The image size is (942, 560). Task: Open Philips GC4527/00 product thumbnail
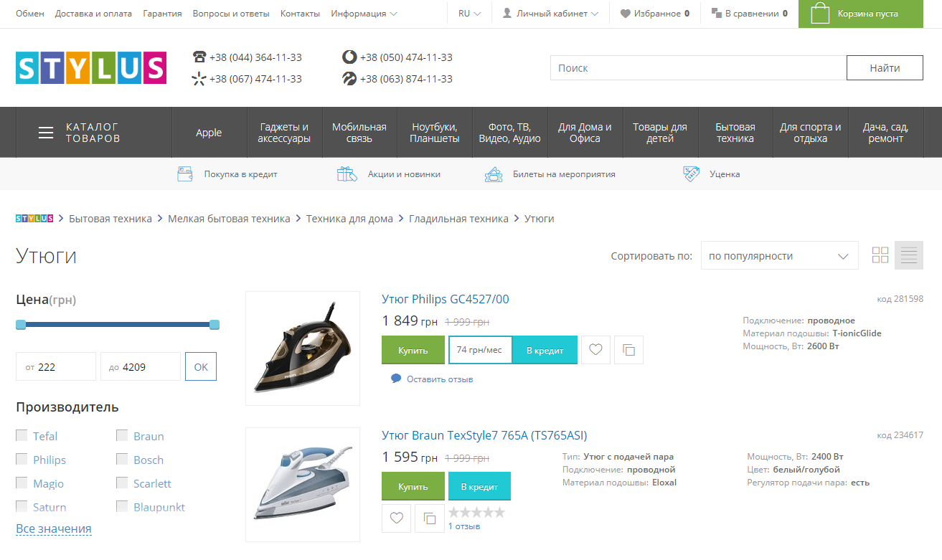click(x=303, y=348)
